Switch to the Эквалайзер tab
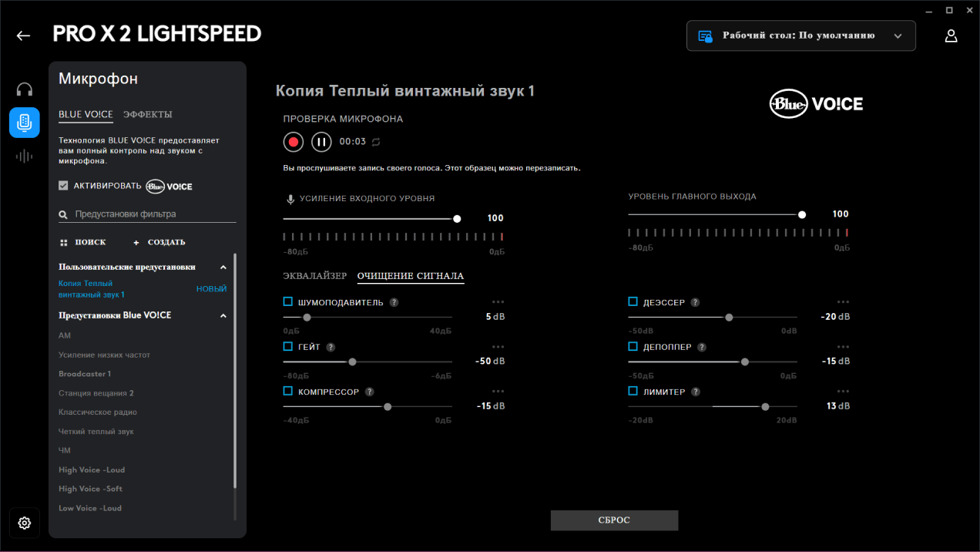Image resolution: width=980 pixels, height=552 pixels. [x=314, y=276]
